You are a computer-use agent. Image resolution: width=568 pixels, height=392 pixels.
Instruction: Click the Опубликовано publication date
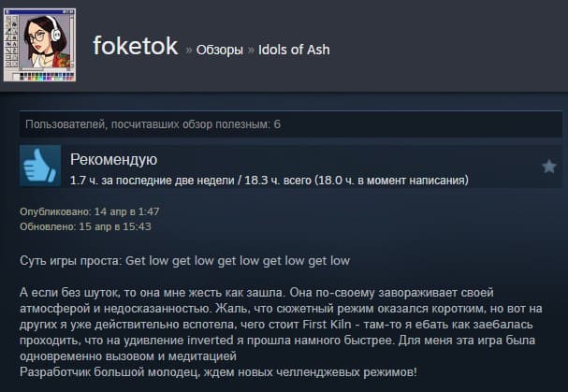90,211
